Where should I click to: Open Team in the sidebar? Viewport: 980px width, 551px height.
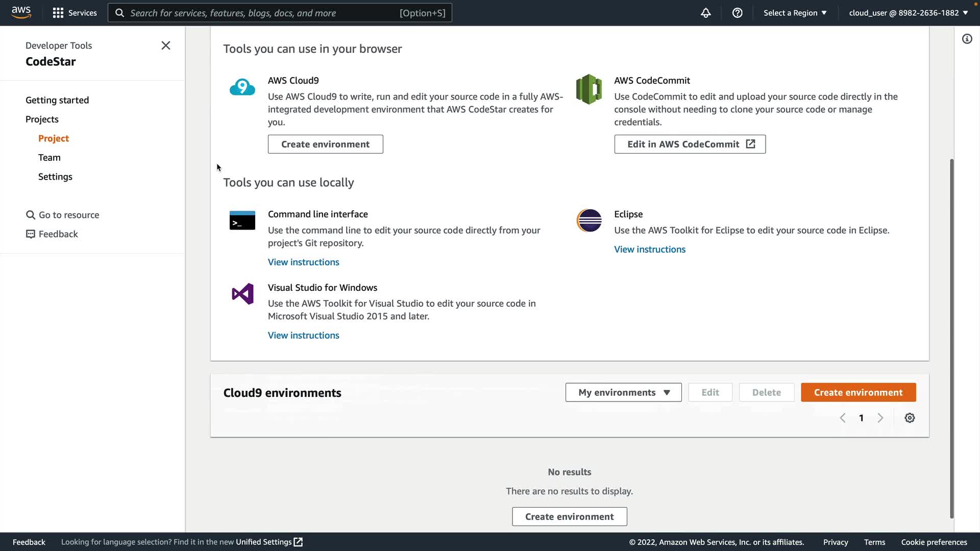coord(50,158)
